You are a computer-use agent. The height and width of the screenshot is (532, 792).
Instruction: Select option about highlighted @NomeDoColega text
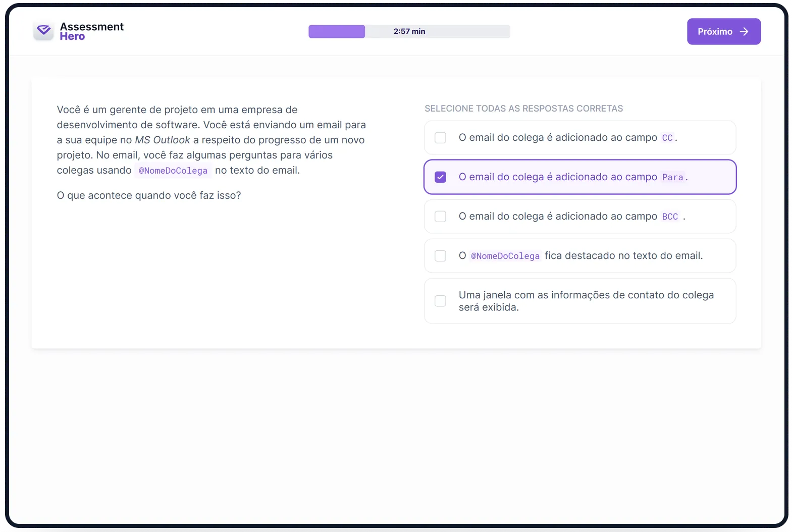click(580, 255)
